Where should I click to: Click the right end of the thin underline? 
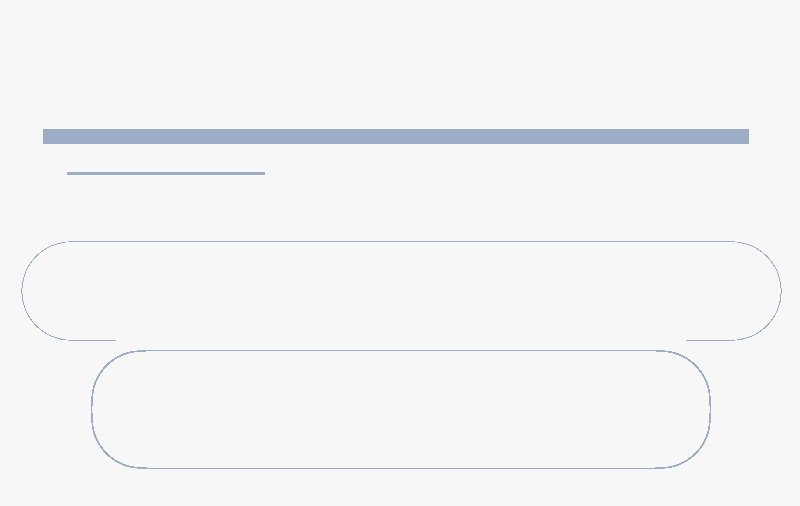click(x=262, y=173)
